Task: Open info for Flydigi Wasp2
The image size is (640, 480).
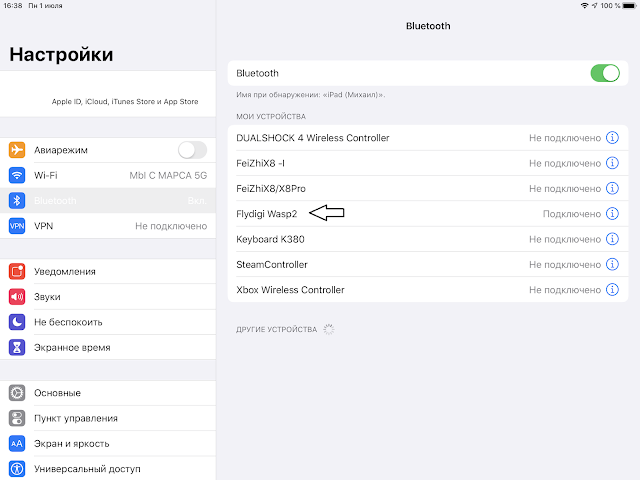Action: point(612,213)
